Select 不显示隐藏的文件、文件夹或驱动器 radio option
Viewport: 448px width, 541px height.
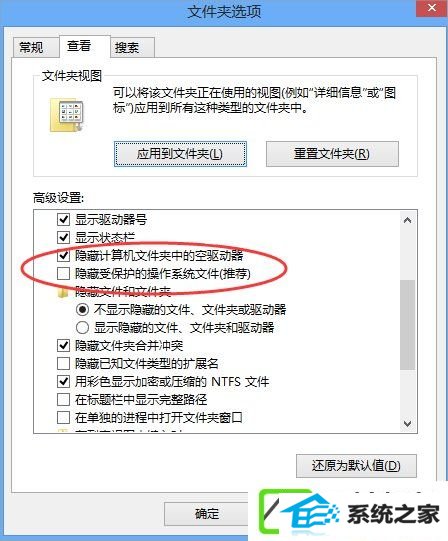pyautogui.click(x=82, y=309)
